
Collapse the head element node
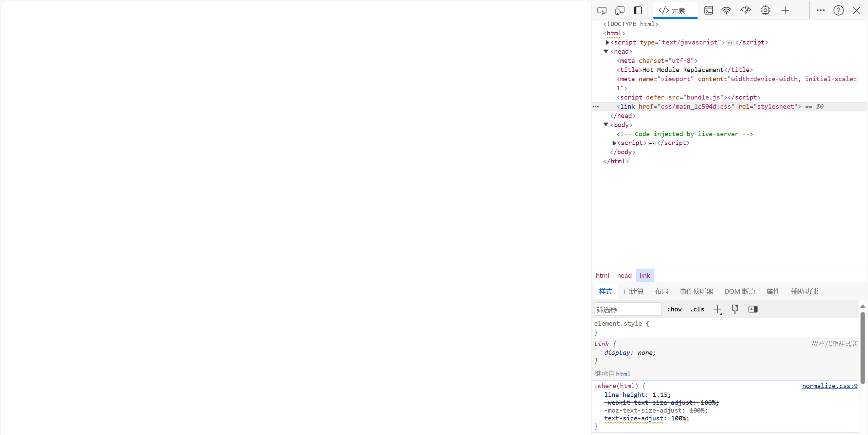(x=606, y=51)
